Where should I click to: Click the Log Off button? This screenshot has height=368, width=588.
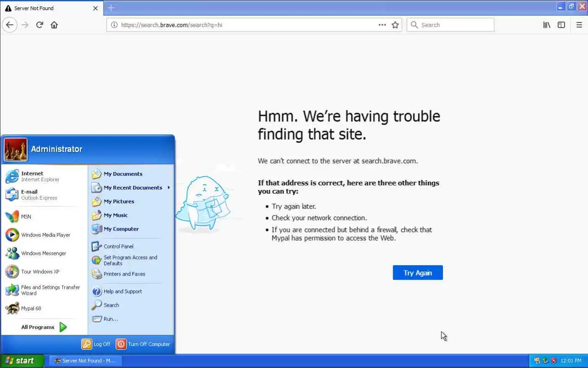coord(96,344)
